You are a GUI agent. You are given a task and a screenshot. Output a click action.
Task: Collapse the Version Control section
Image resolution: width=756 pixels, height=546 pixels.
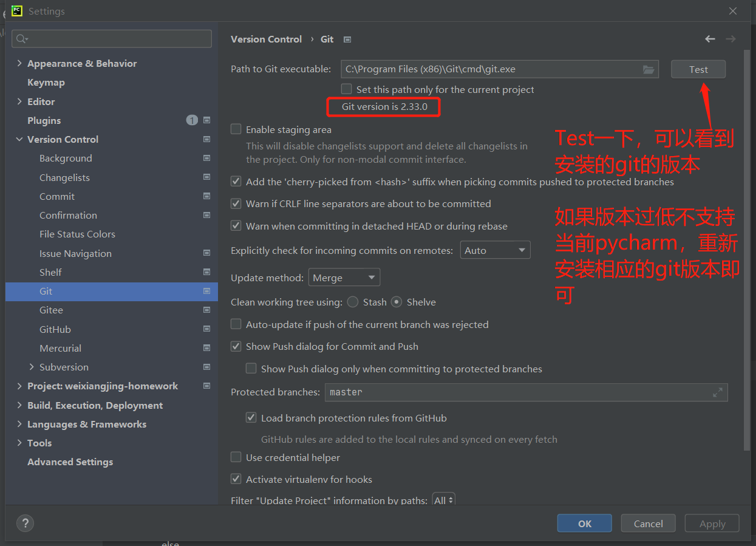point(19,139)
